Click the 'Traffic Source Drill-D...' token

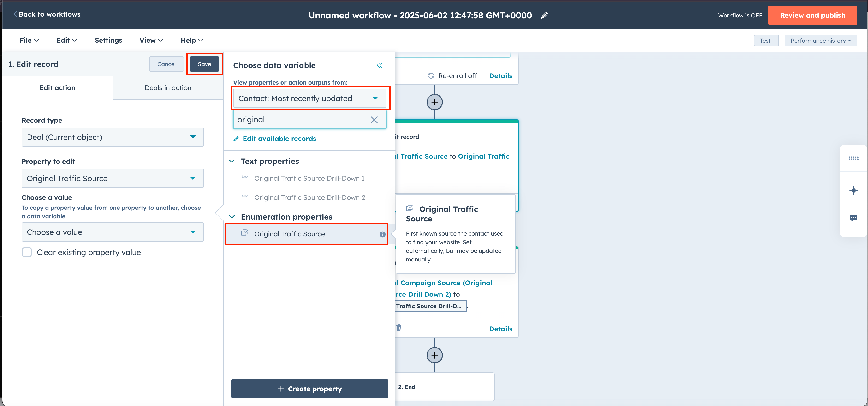click(431, 306)
